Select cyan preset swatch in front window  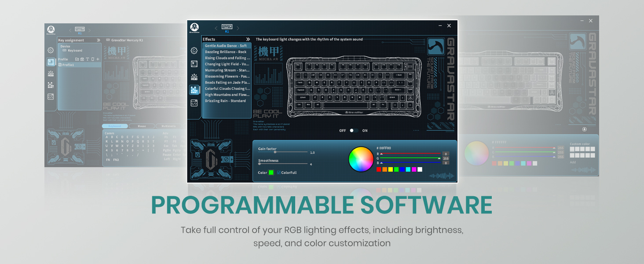408,169
